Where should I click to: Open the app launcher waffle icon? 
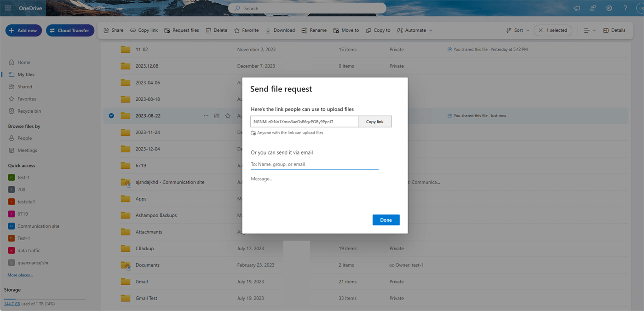[8, 8]
